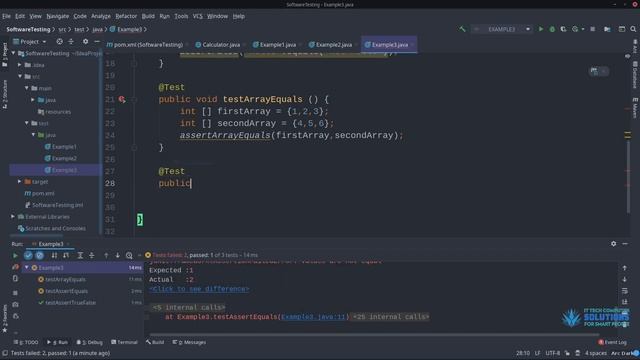
Task: Expand all test results
Action: 80,256
